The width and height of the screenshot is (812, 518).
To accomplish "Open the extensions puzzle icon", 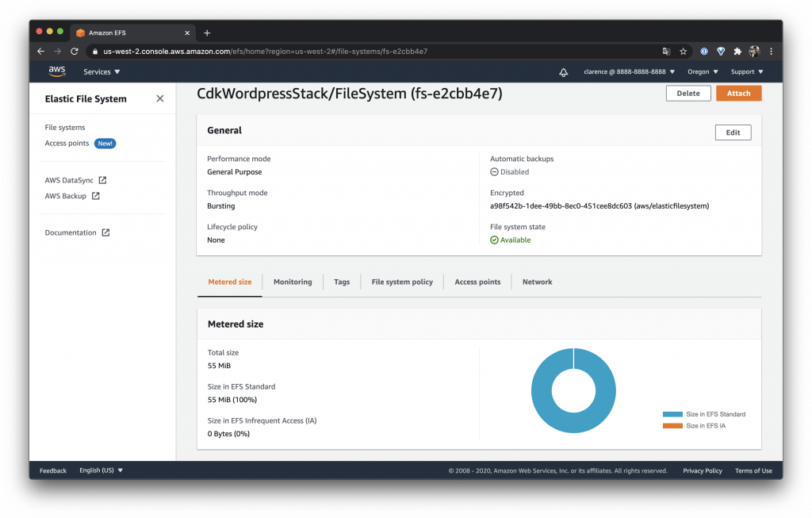I will point(737,52).
